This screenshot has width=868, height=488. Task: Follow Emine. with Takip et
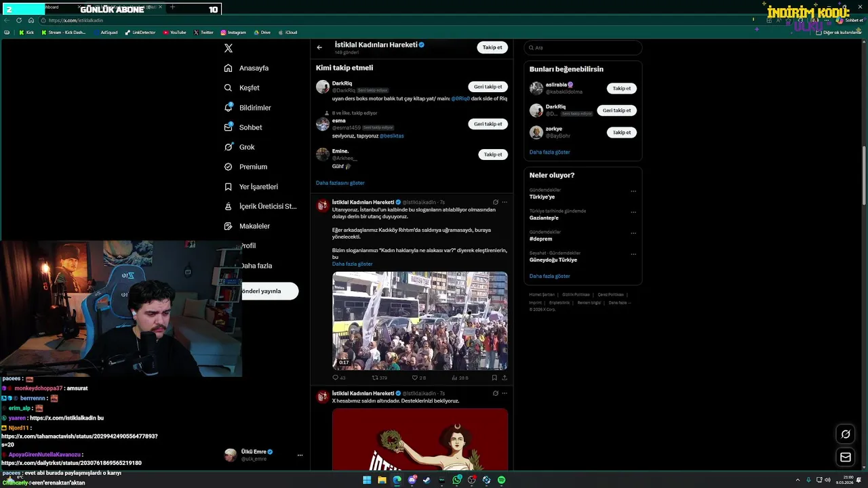[x=492, y=155]
